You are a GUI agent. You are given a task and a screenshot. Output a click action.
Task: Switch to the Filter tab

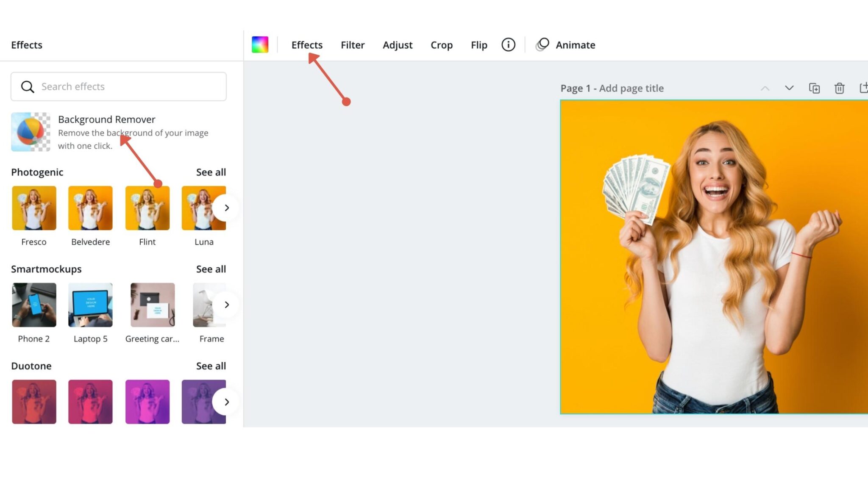pyautogui.click(x=352, y=45)
